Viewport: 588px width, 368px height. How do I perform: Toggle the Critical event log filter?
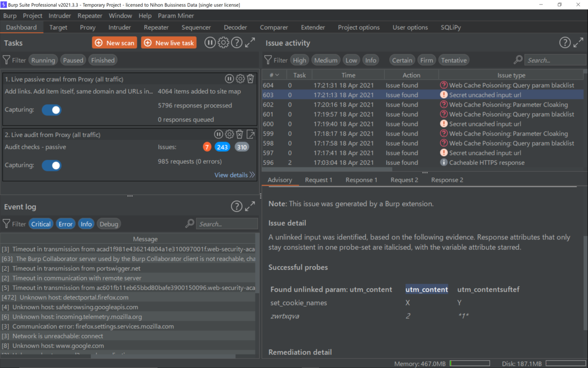pos(41,224)
